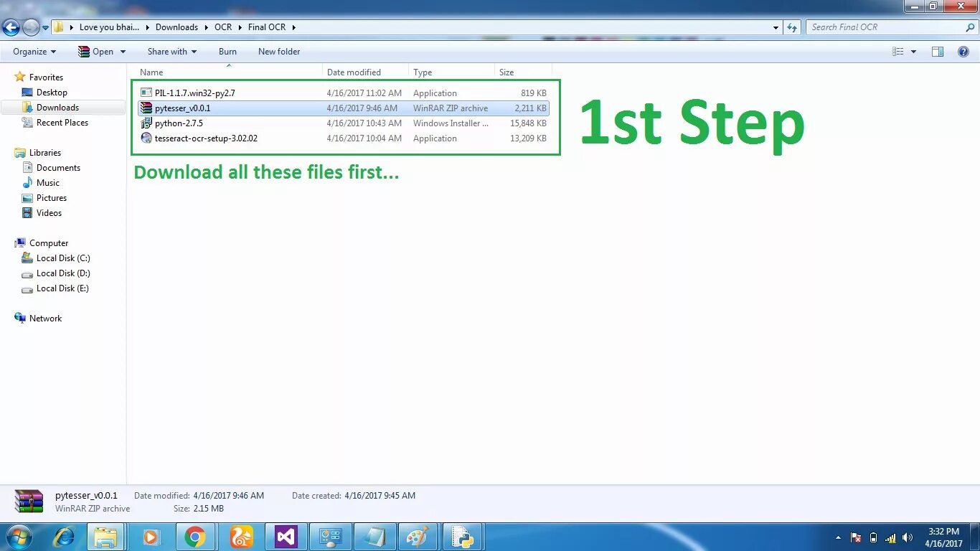Click the Forward navigation arrow

[31, 28]
